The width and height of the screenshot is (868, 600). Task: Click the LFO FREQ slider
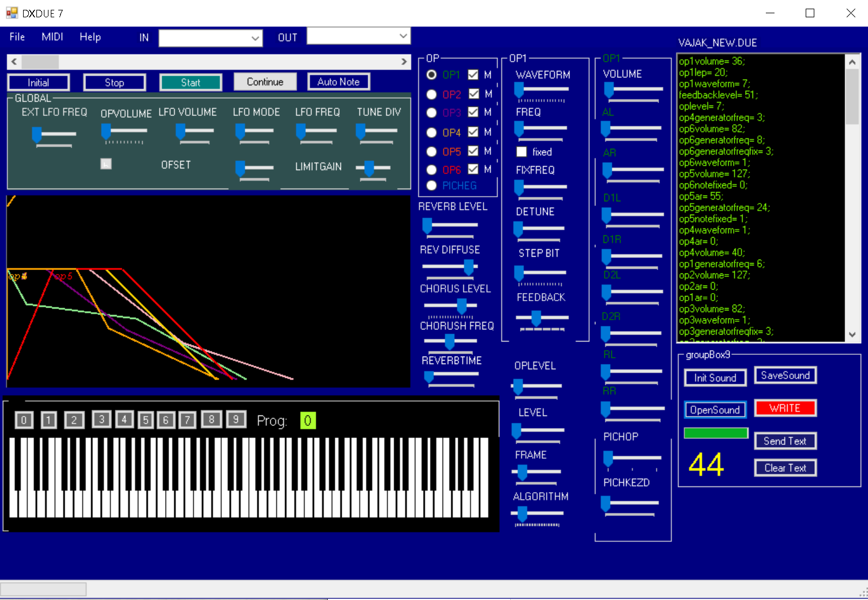coord(316,133)
